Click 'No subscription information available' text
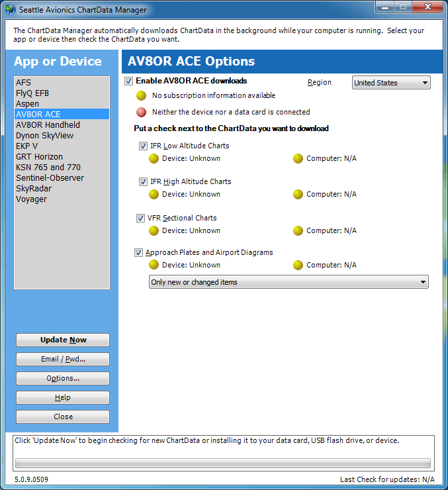 214,95
